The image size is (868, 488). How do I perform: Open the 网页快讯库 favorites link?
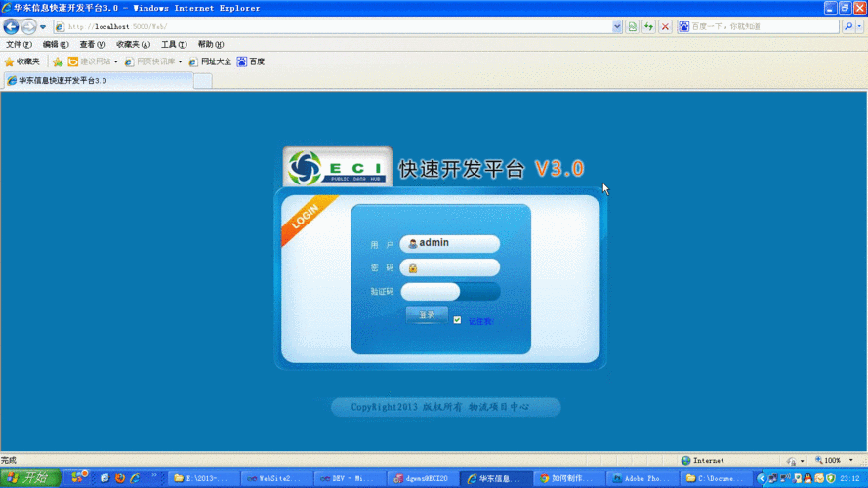(149, 61)
